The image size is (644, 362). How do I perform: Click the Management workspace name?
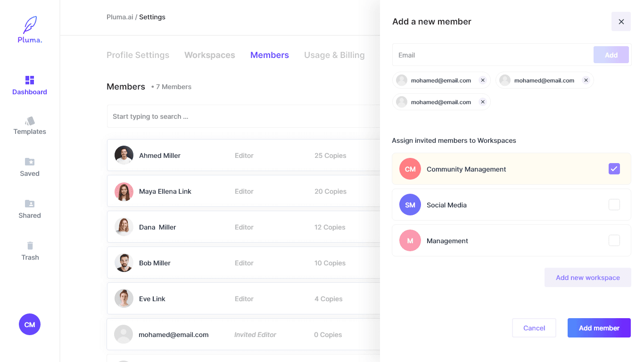(447, 241)
